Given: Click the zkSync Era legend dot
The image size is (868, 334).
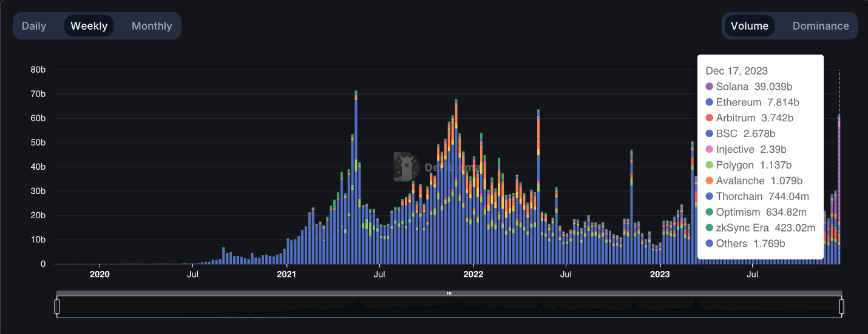Looking at the screenshot, I should (709, 229).
